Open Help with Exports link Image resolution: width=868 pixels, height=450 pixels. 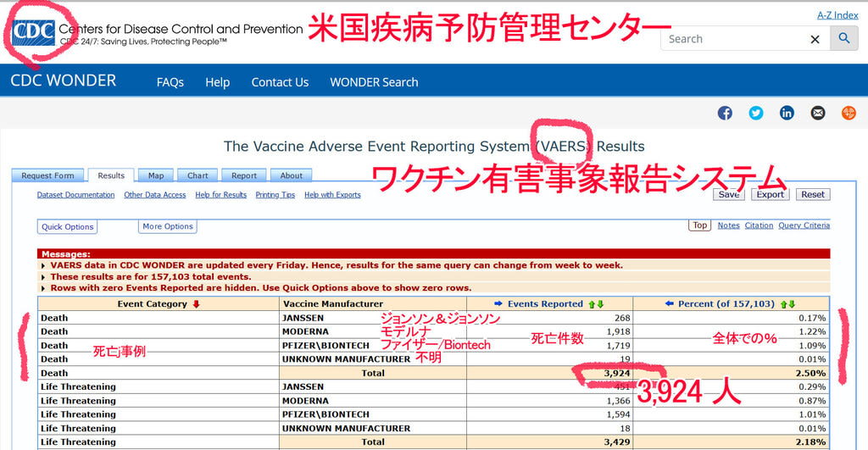click(x=332, y=195)
